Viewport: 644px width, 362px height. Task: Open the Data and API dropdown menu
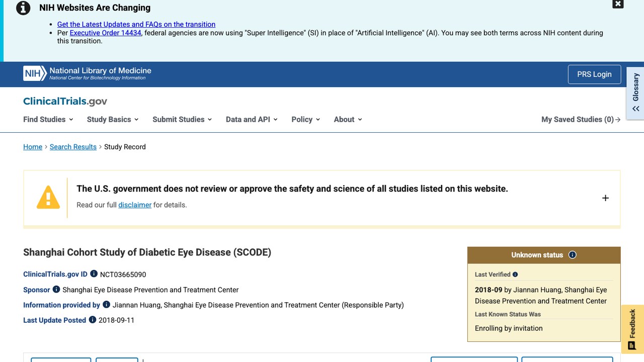[x=252, y=119]
